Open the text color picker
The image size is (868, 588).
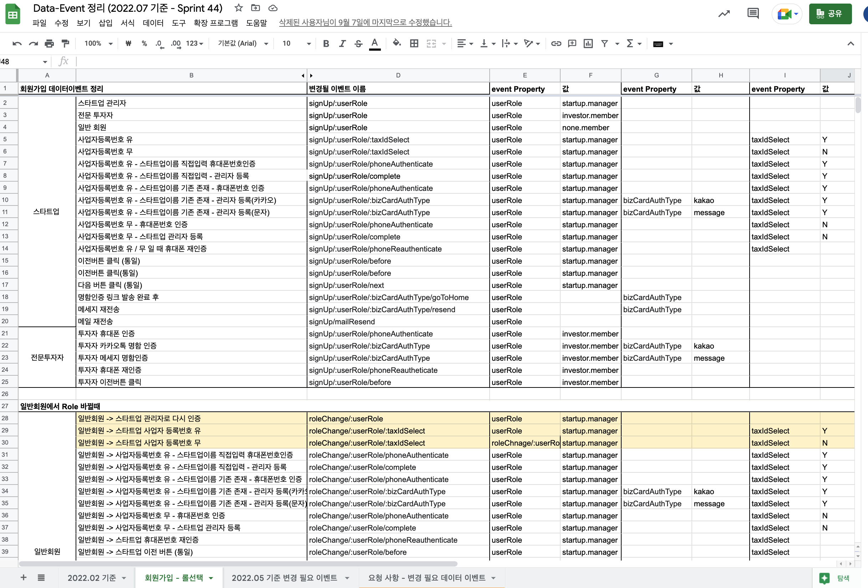point(374,43)
